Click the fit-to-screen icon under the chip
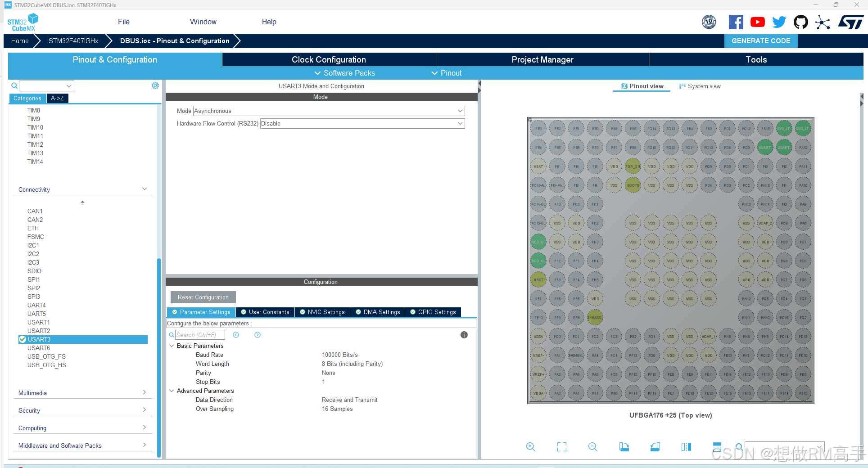The width and height of the screenshot is (868, 468). pyautogui.click(x=562, y=447)
